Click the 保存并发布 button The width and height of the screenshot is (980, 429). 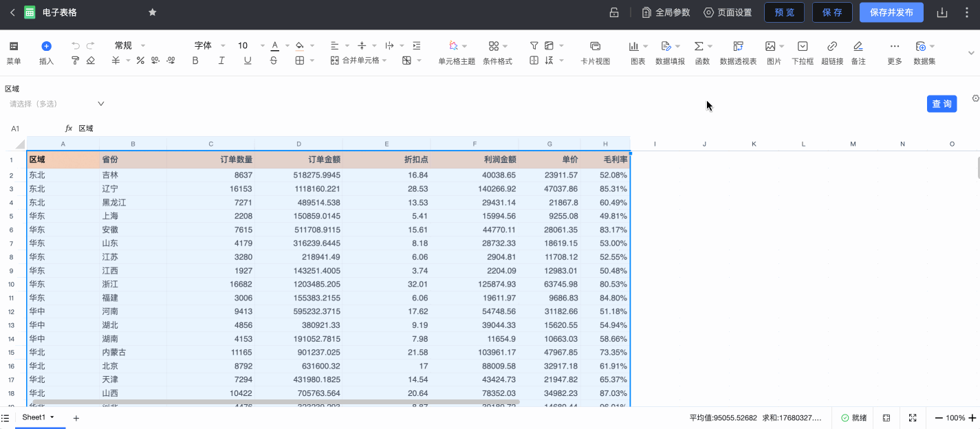click(x=891, y=12)
